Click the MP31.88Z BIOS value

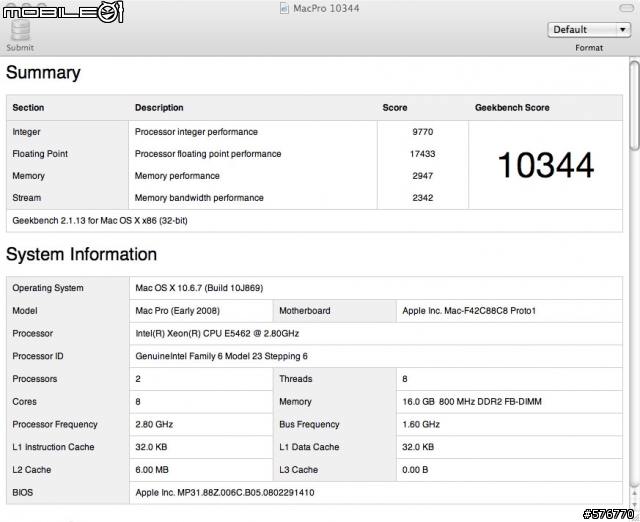point(225,493)
